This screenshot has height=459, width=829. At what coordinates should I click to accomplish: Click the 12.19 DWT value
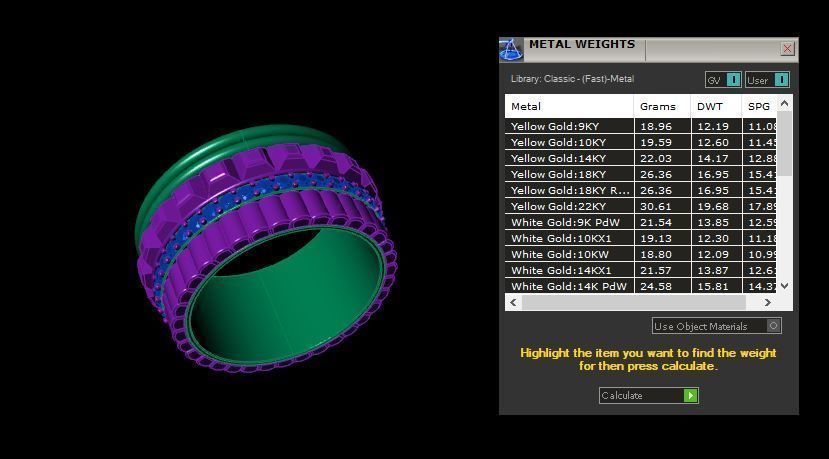click(713, 126)
